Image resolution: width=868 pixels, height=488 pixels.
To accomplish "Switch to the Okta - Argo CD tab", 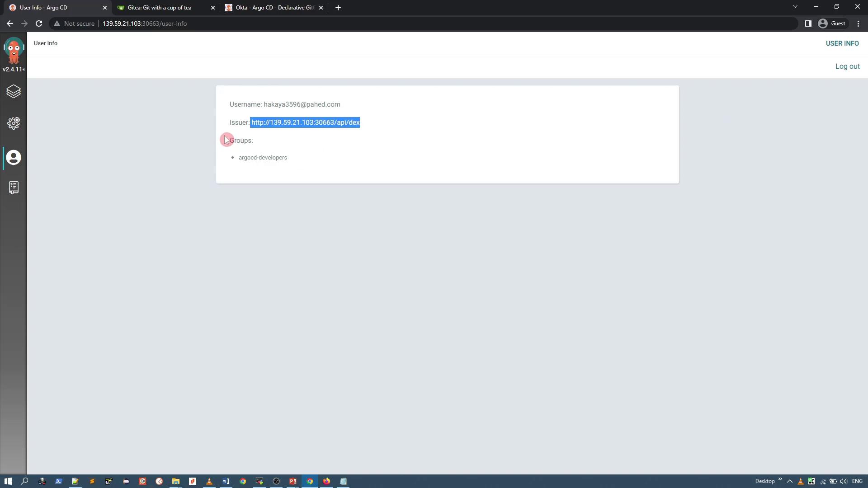I will coord(274,8).
